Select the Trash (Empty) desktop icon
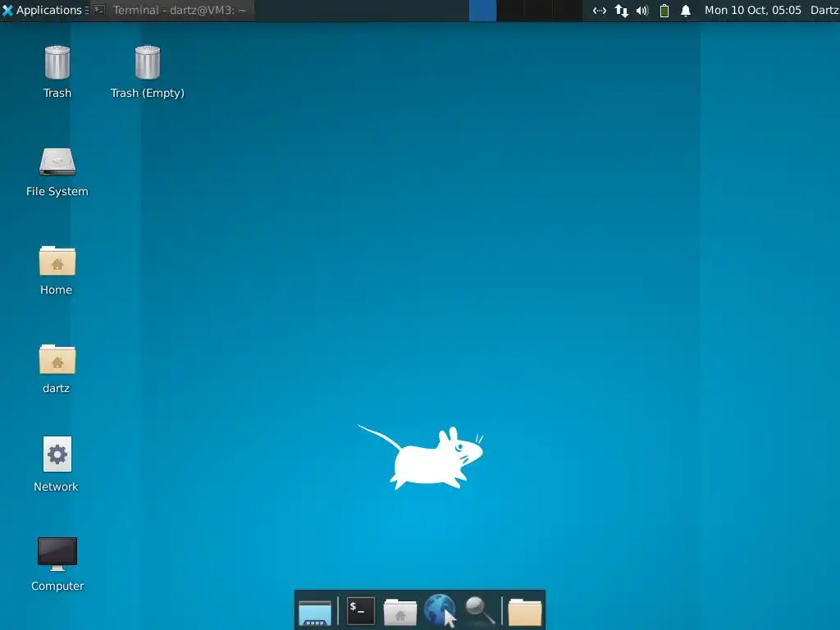The image size is (840, 630). tap(148, 72)
